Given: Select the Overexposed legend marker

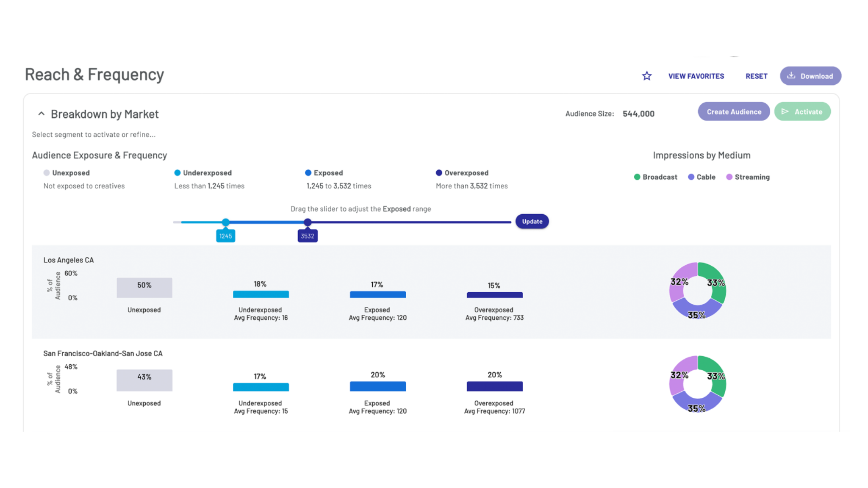Looking at the screenshot, I should tap(439, 173).
